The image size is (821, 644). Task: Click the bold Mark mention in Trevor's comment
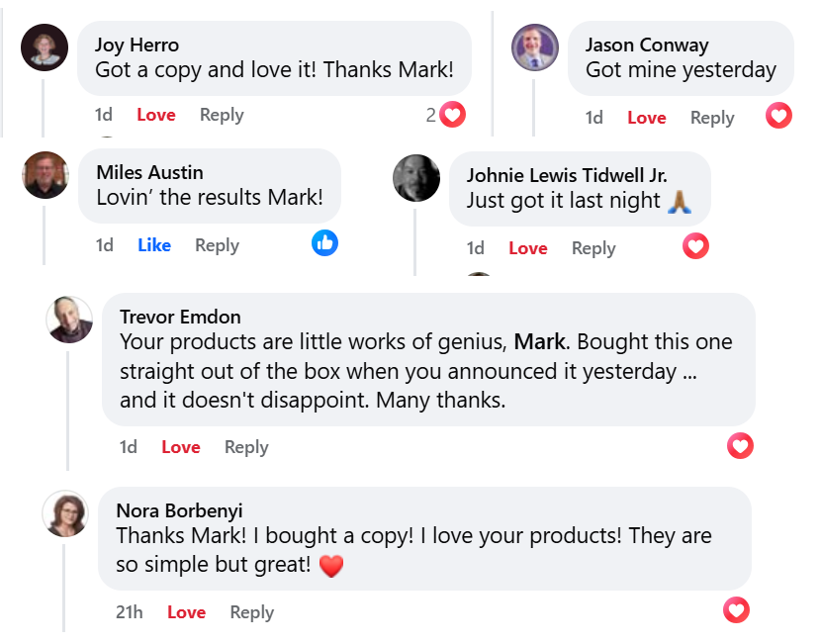[540, 342]
